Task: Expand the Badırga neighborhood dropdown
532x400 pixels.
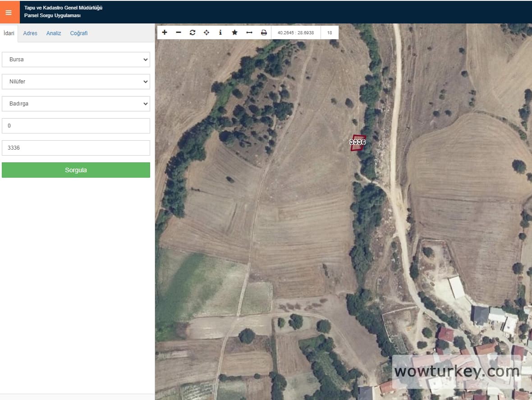Action: click(76, 104)
